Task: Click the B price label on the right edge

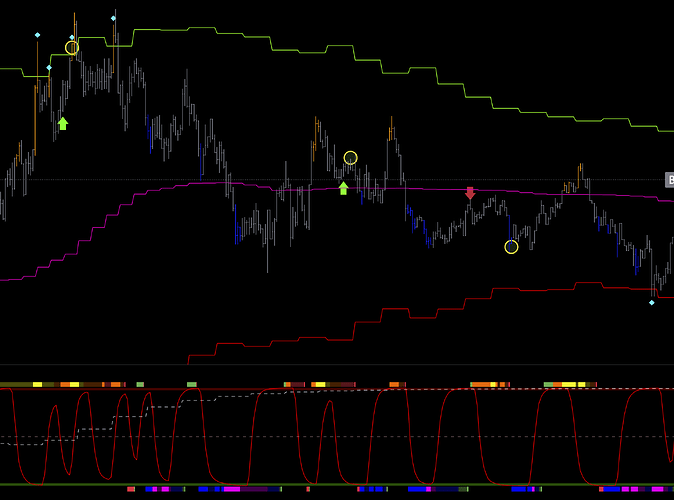Action: click(670, 180)
